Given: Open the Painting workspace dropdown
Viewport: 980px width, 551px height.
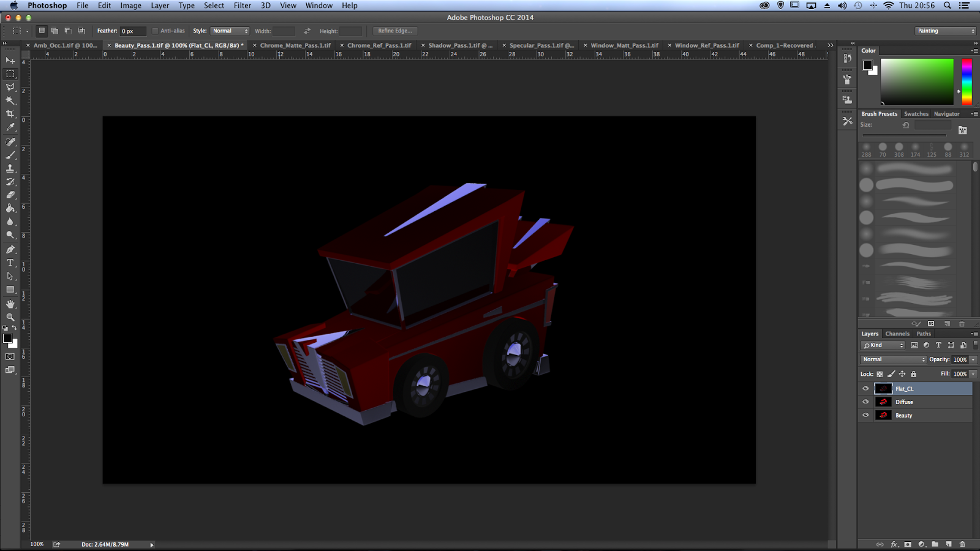Looking at the screenshot, I should pos(946,31).
